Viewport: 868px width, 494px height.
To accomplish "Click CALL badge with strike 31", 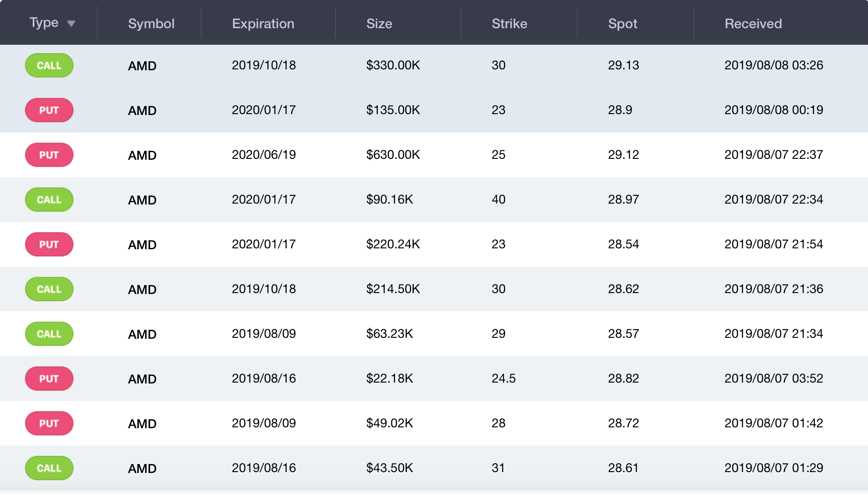I will click(49, 468).
